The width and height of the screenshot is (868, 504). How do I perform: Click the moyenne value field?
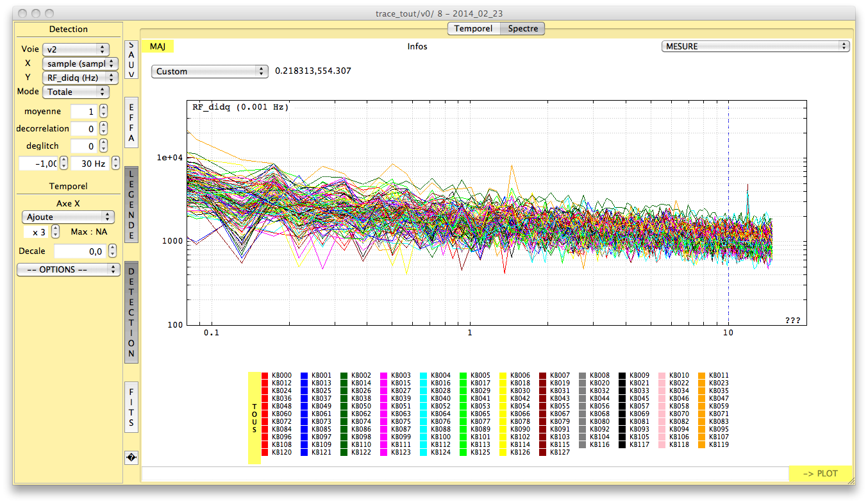(84, 112)
